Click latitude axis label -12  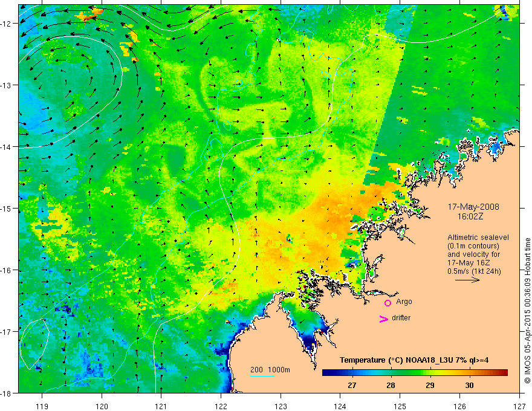tap(8, 24)
